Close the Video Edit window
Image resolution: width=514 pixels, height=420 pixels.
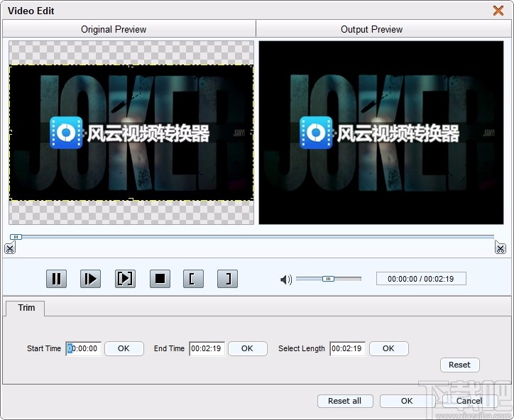click(x=498, y=11)
